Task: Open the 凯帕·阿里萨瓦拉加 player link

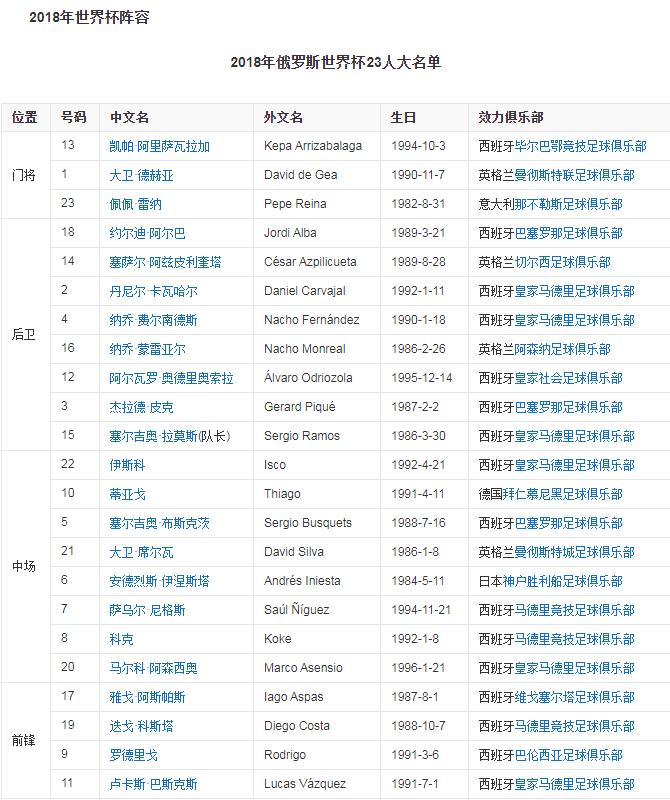Action: pos(160,146)
